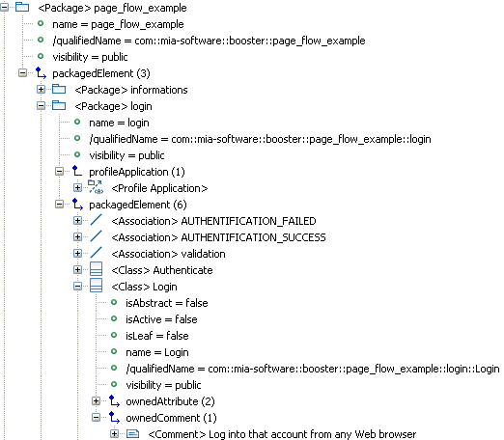
Task: Click the profileApplication (1) reference arrow icon
Action: pyautogui.click(x=77, y=171)
